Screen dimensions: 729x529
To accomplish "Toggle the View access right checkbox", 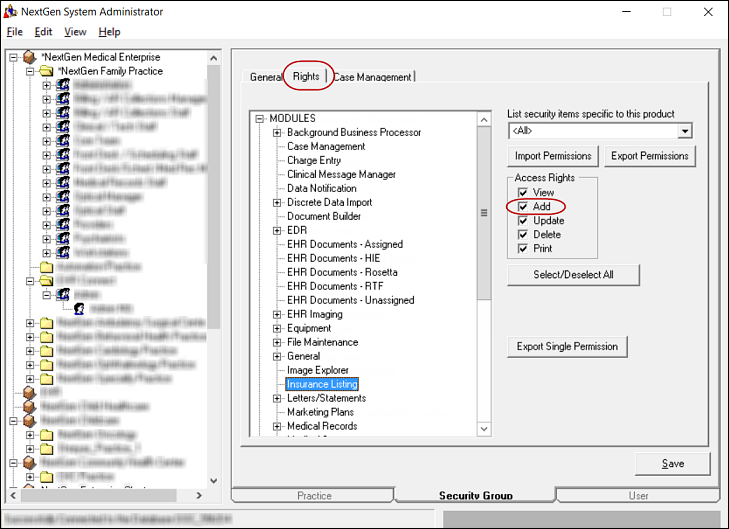I will click(x=523, y=192).
